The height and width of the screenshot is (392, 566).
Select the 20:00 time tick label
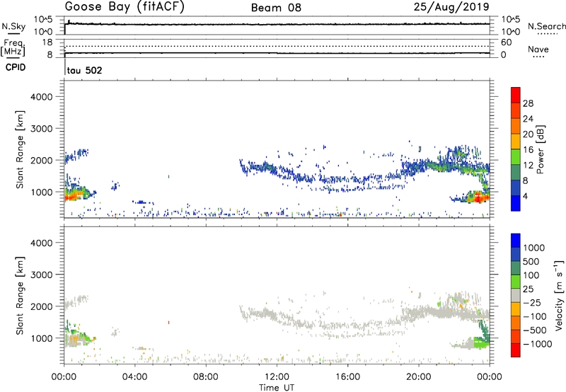click(x=419, y=377)
